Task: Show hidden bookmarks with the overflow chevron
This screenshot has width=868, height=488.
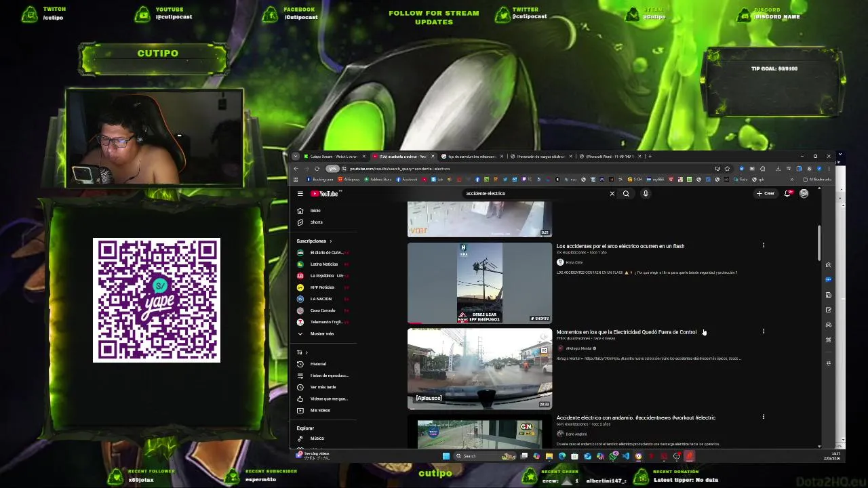Action: pos(791,180)
